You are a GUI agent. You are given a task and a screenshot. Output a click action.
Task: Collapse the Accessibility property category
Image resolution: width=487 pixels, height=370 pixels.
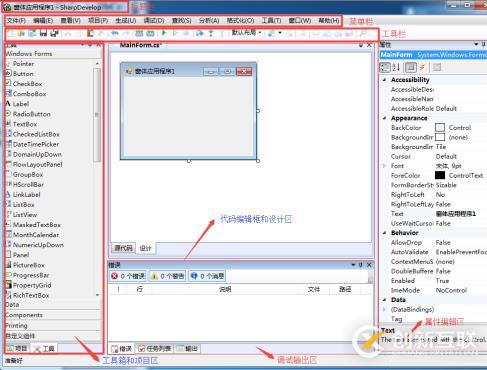[x=384, y=80]
